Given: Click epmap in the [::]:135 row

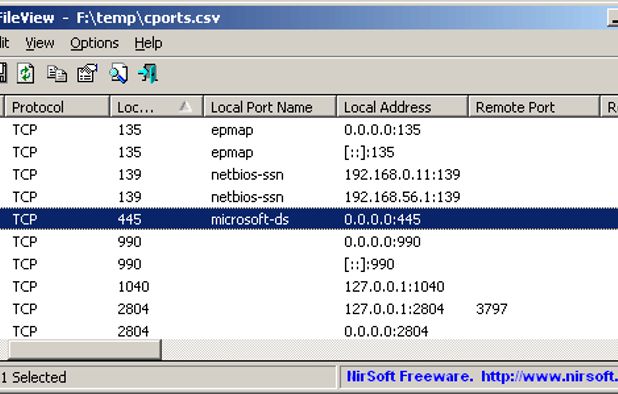Looking at the screenshot, I should [232, 152].
